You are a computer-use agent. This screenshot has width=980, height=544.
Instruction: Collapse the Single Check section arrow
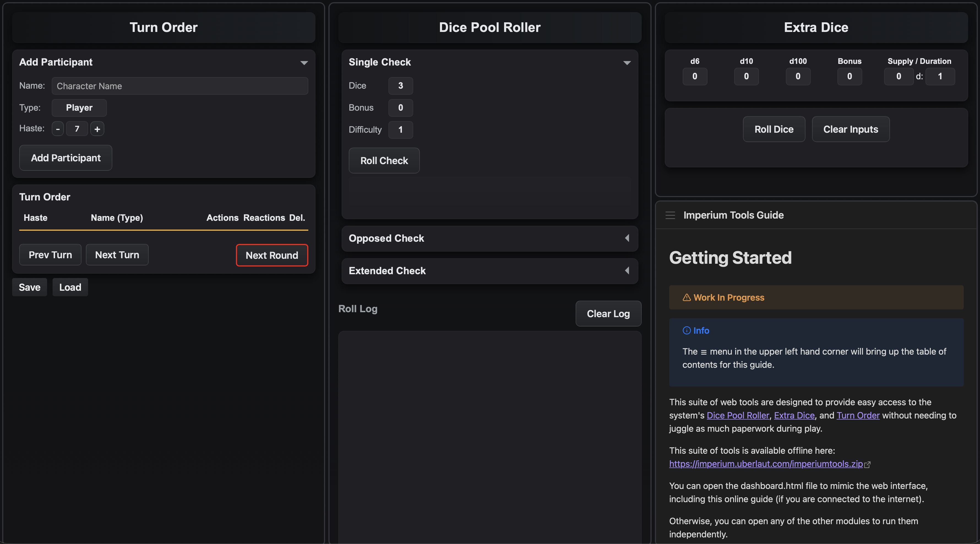point(627,63)
